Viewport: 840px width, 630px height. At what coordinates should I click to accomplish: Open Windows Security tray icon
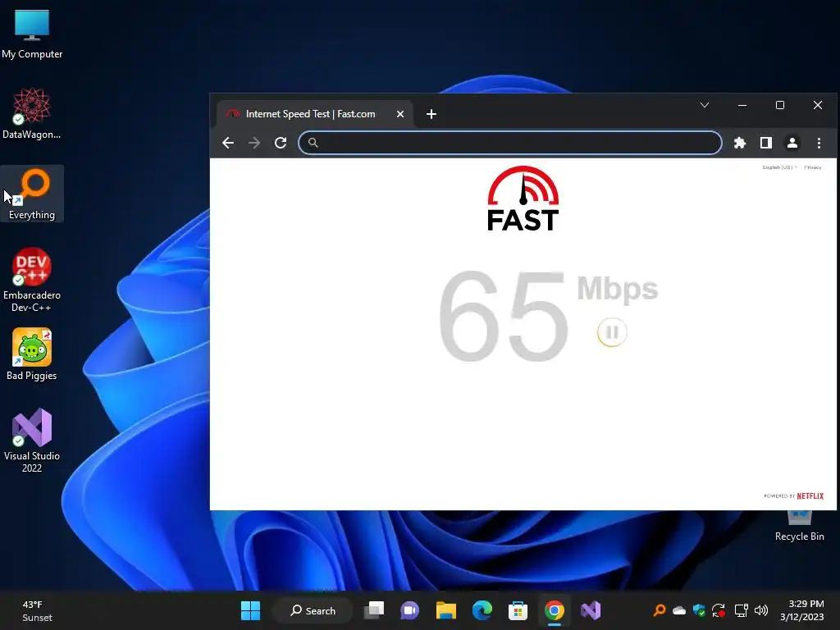(699, 610)
